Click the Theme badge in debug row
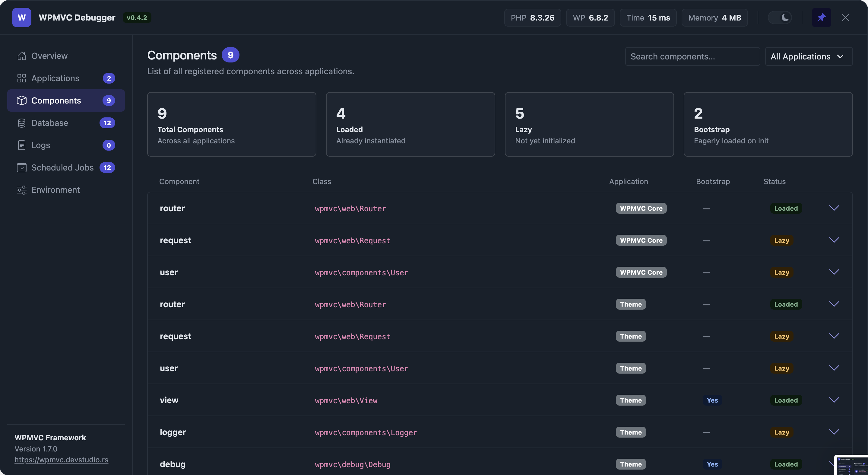This screenshot has width=868, height=475. pos(631,464)
